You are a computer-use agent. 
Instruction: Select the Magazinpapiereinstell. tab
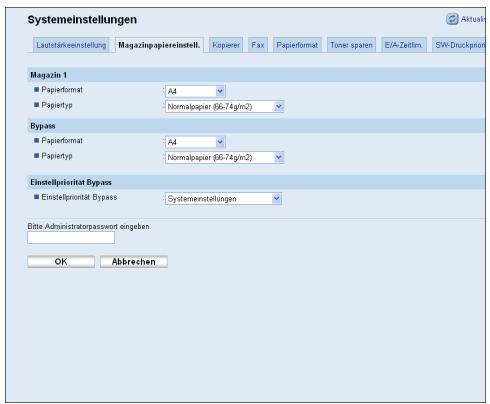(159, 45)
